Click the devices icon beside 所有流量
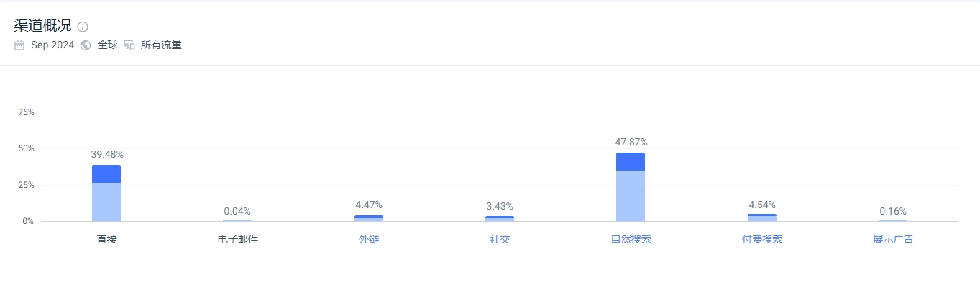Viewport: 980px width, 283px height. [129, 45]
